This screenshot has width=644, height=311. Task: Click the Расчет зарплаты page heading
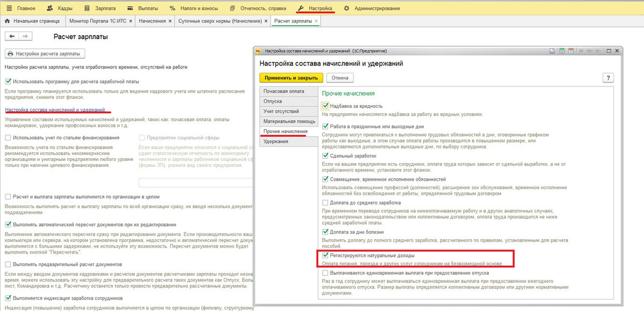[x=80, y=37]
